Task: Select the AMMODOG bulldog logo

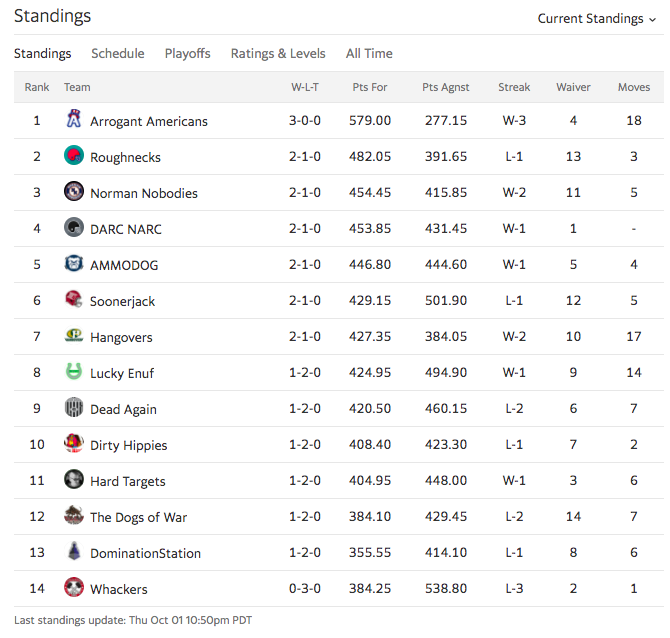Action: point(73,263)
